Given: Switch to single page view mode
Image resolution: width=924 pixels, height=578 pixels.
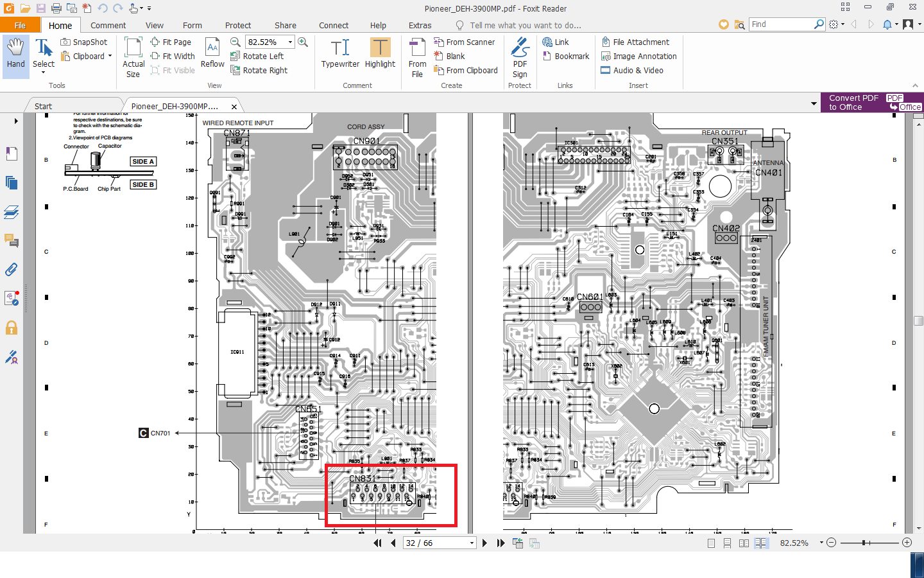Looking at the screenshot, I should (x=711, y=543).
